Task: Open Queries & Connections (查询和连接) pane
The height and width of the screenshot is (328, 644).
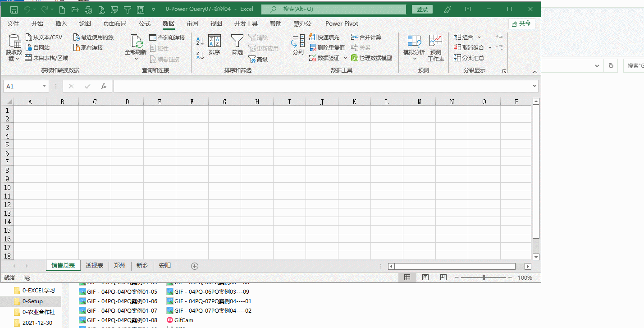Action: 167,37
